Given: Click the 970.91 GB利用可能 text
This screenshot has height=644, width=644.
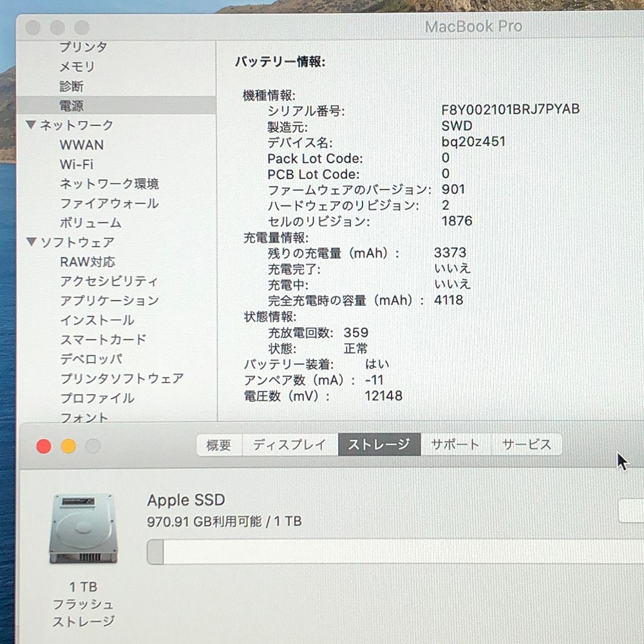Looking at the screenshot, I should pyautogui.click(x=204, y=521).
